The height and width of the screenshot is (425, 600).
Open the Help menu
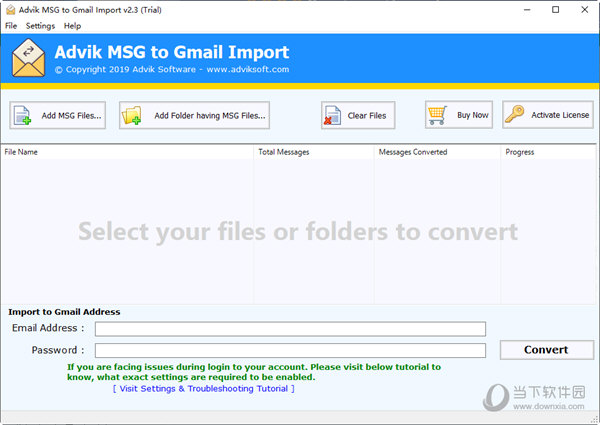pyautogui.click(x=72, y=26)
